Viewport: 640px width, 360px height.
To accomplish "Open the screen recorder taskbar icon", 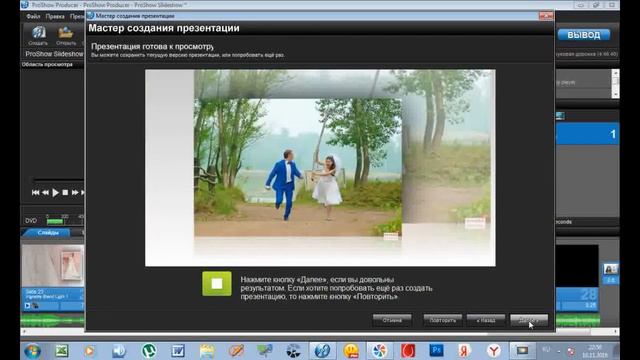I will [522, 351].
